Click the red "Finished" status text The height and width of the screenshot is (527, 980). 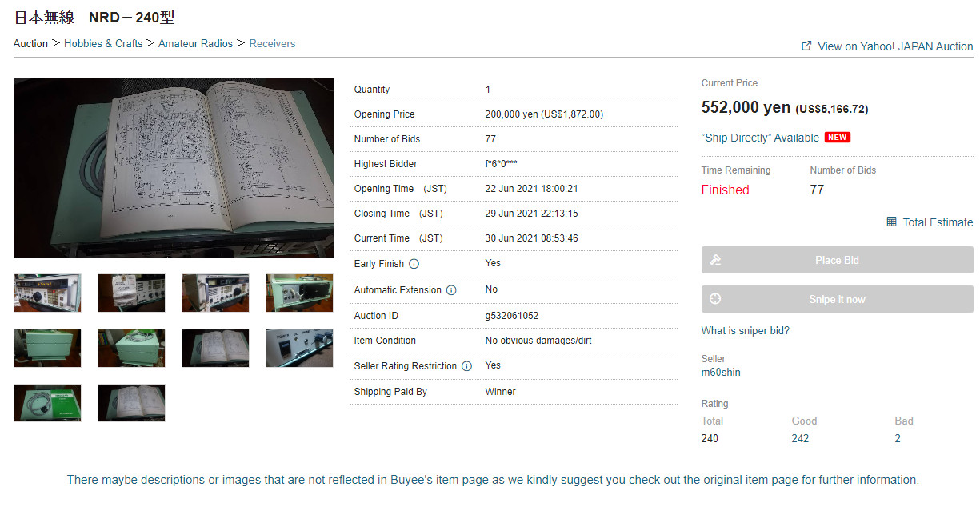click(725, 190)
